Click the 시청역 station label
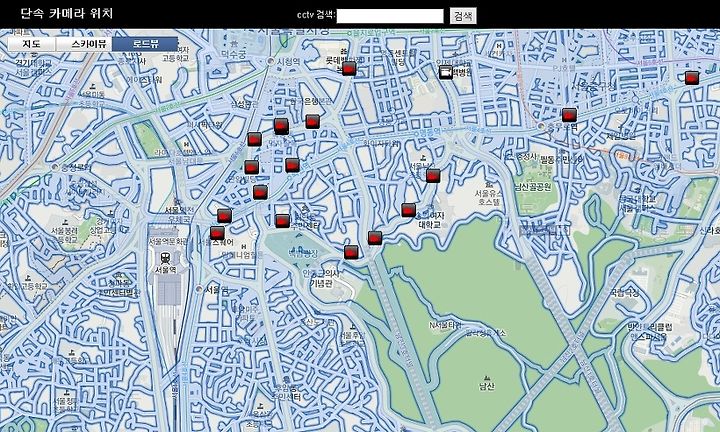720x432 pixels. click(288, 61)
